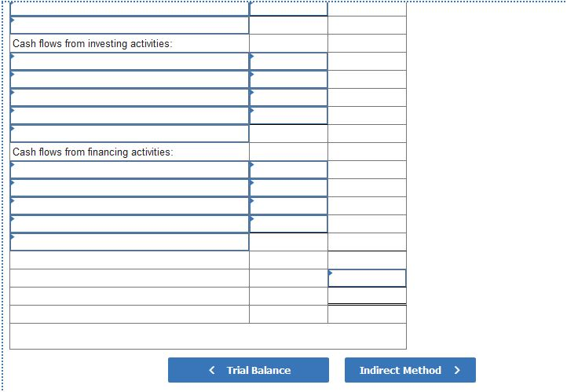
Task: Select second amount field under financing activities
Action: click(288, 188)
